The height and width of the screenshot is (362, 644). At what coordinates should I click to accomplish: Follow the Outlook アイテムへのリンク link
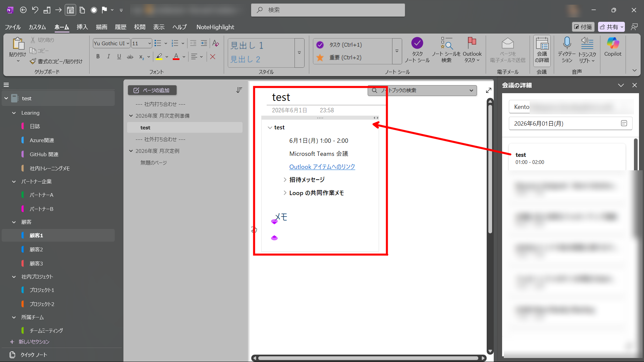pyautogui.click(x=322, y=167)
